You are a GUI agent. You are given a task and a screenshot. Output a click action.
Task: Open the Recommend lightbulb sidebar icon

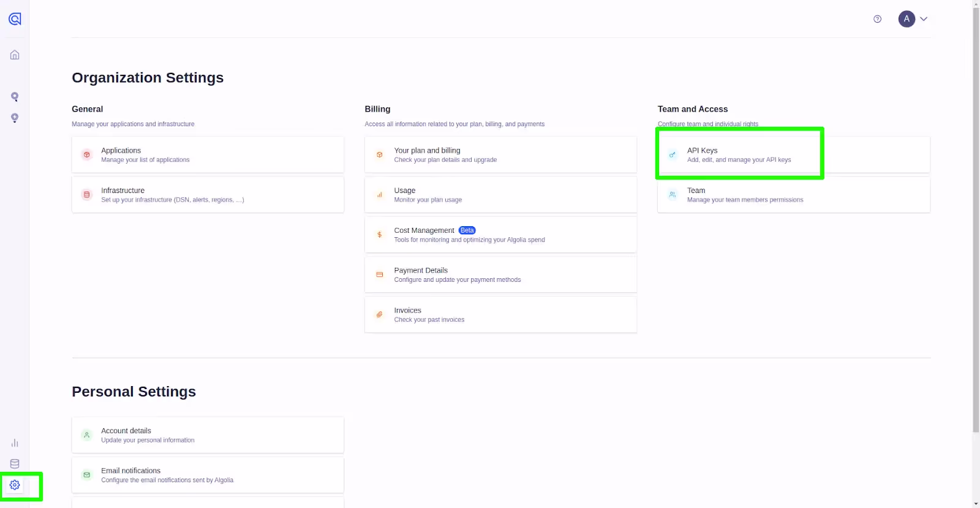click(15, 118)
